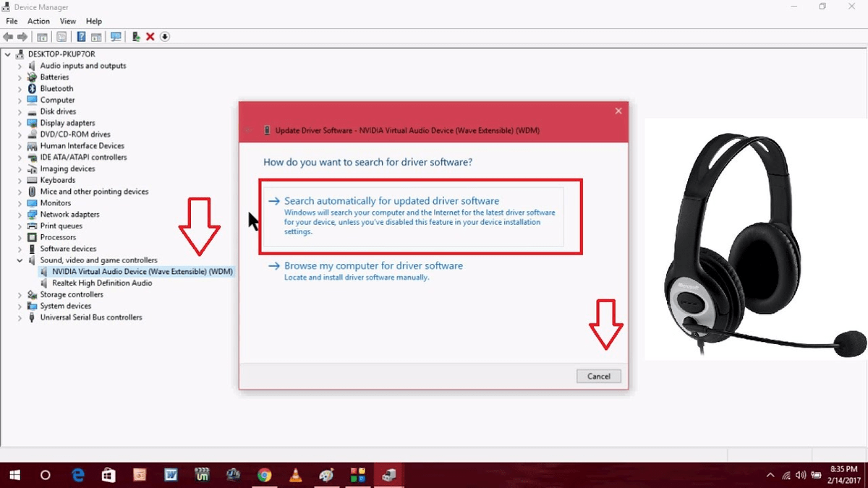Click the dialog's back arrow in title area
Image resolution: width=868 pixels, height=488 pixels.
[250, 130]
